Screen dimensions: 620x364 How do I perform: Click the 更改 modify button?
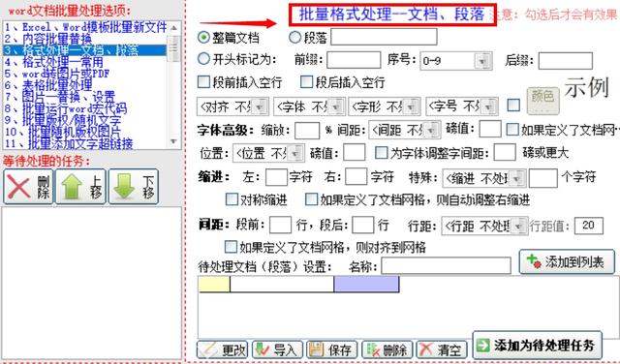(222, 349)
